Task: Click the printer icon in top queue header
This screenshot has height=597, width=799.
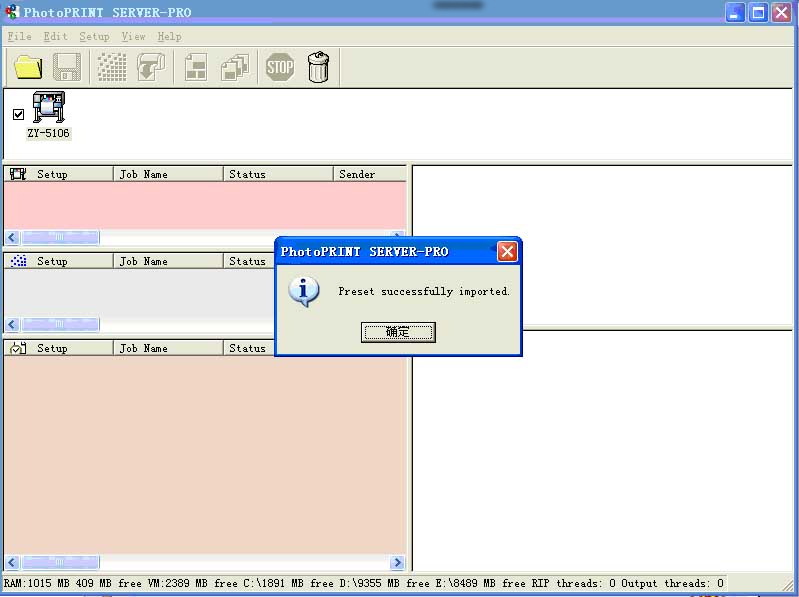Action: click(18, 174)
